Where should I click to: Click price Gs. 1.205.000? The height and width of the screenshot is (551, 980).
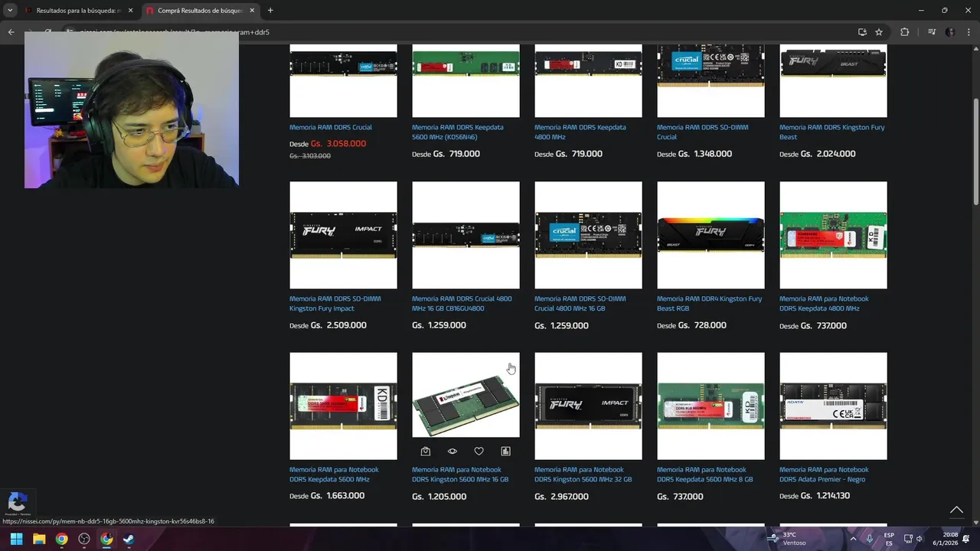coord(439,496)
